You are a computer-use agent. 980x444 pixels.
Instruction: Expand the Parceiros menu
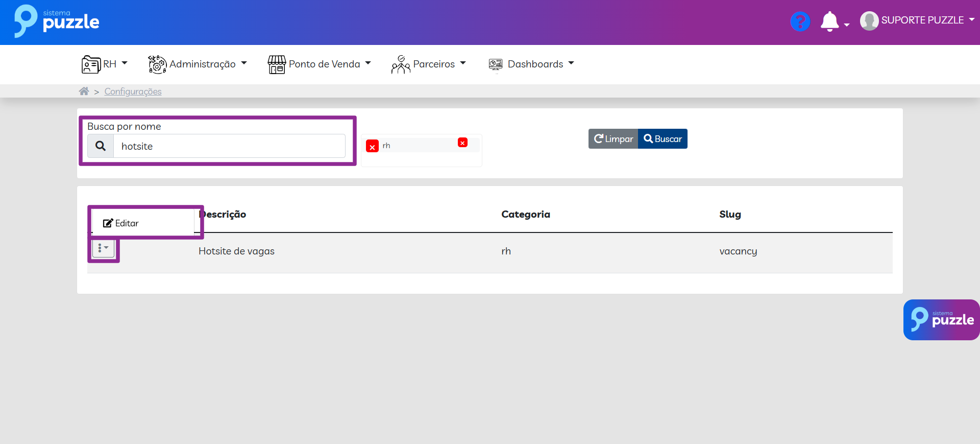(x=429, y=64)
